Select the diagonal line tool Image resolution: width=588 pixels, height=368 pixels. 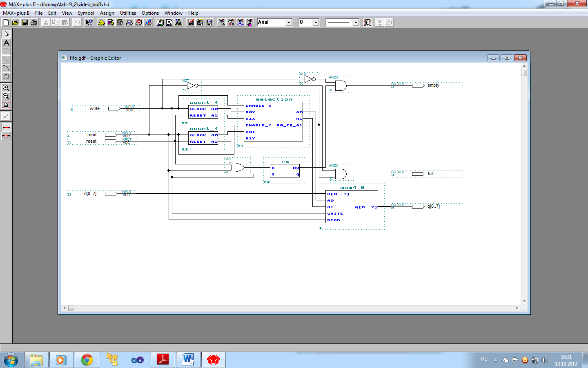[x=6, y=60]
